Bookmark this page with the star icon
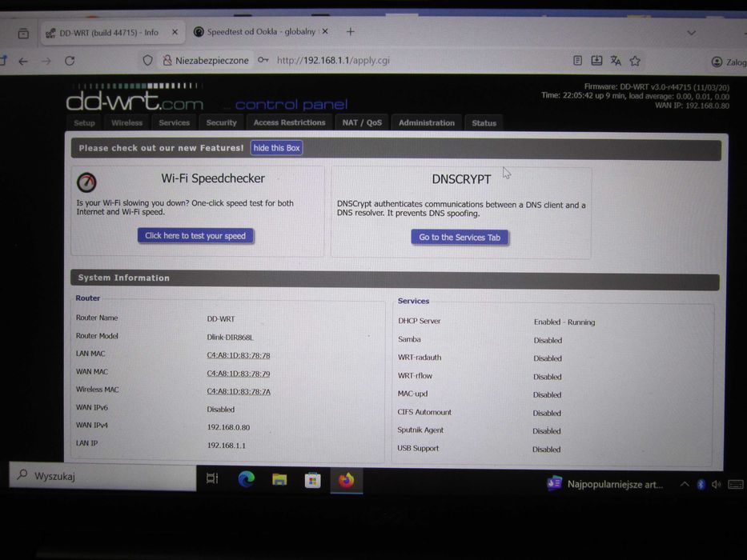 coord(635,61)
